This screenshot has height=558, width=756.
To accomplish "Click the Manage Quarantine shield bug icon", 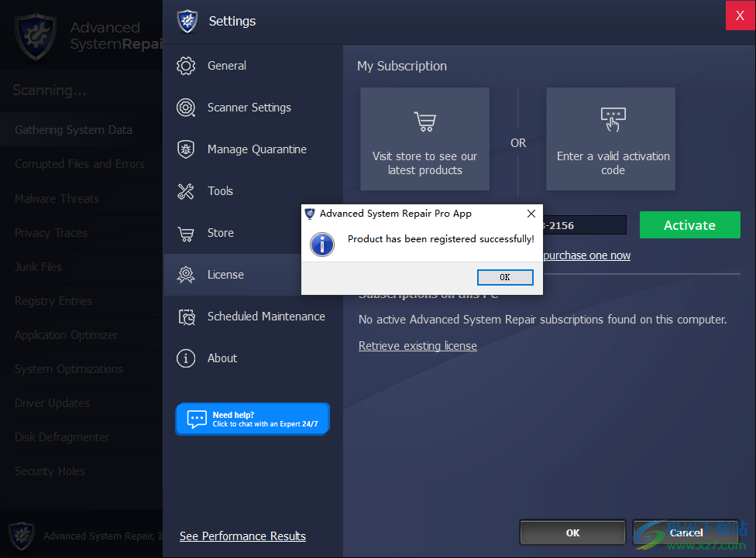I will pyautogui.click(x=186, y=149).
